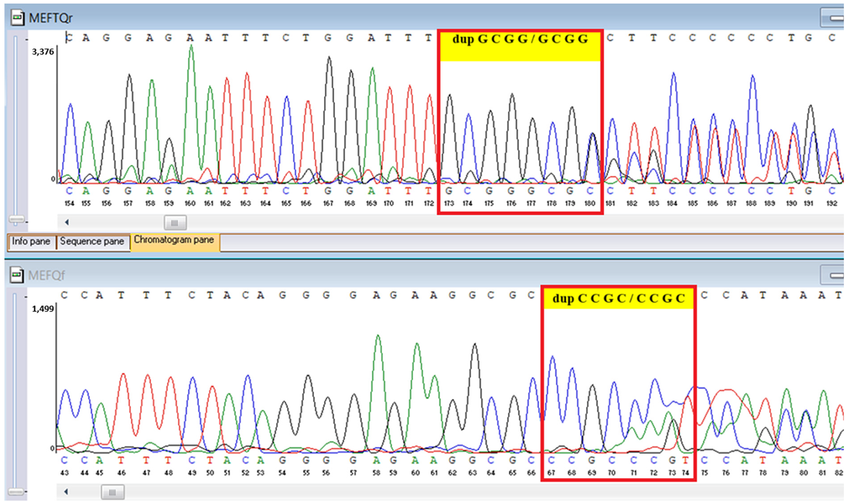Select base A above position 169 in MEFTQr

coord(372,190)
